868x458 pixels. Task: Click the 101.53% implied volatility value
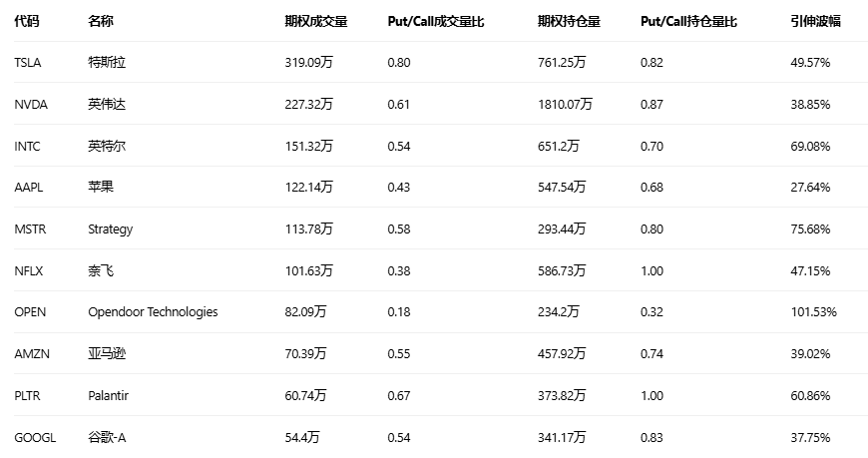point(813,312)
